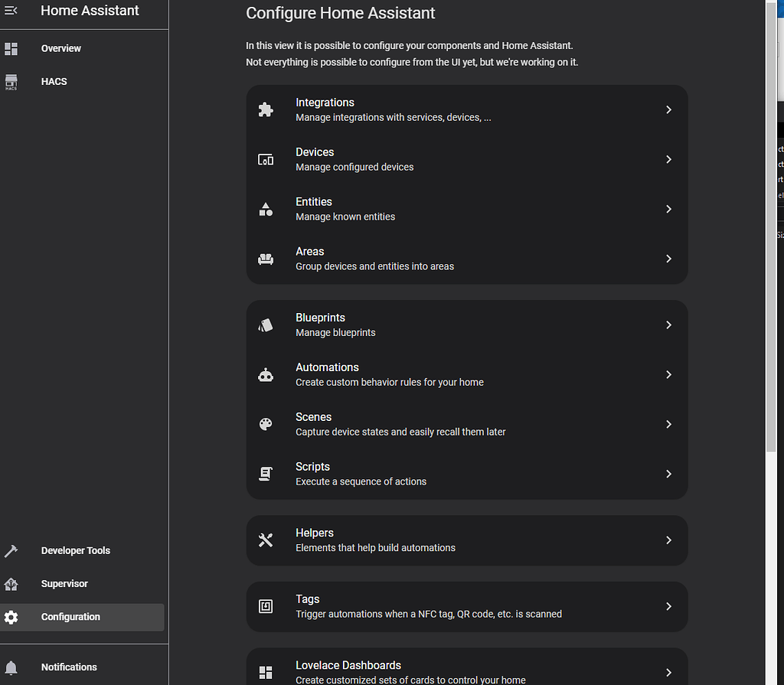Select the Devices icon

coord(265,159)
